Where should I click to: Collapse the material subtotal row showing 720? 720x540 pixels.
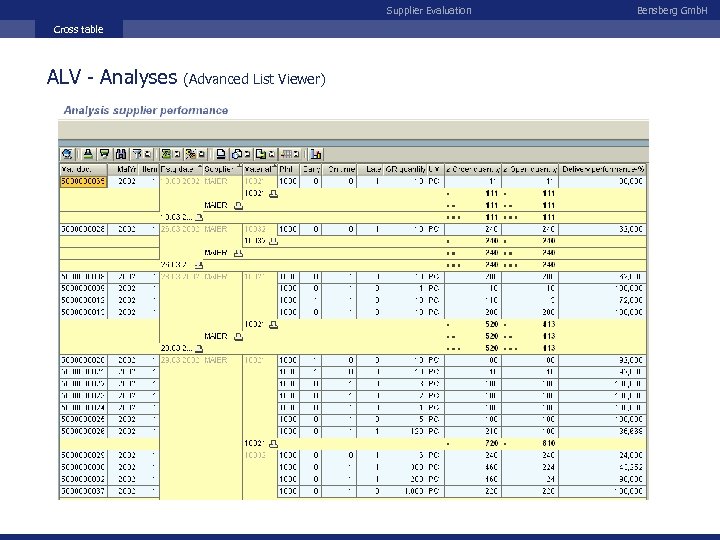pyautogui.click(x=273, y=444)
